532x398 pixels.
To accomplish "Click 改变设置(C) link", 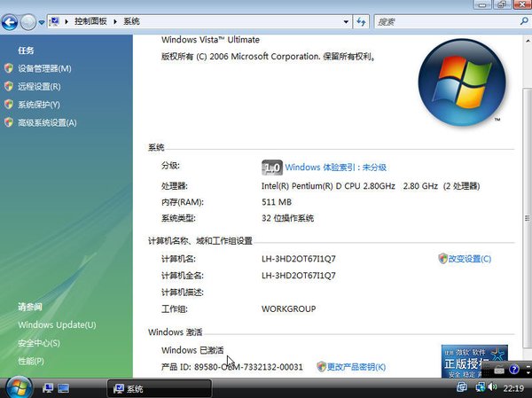I will (x=470, y=259).
